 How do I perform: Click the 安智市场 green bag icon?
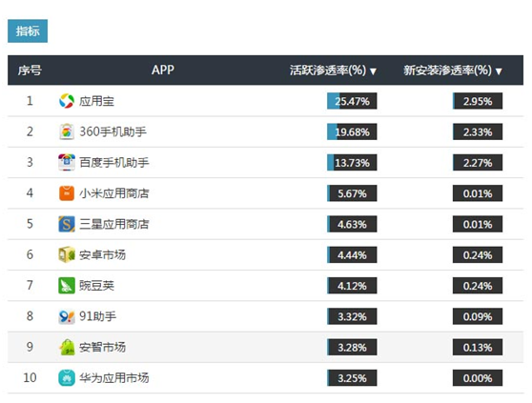(x=67, y=348)
